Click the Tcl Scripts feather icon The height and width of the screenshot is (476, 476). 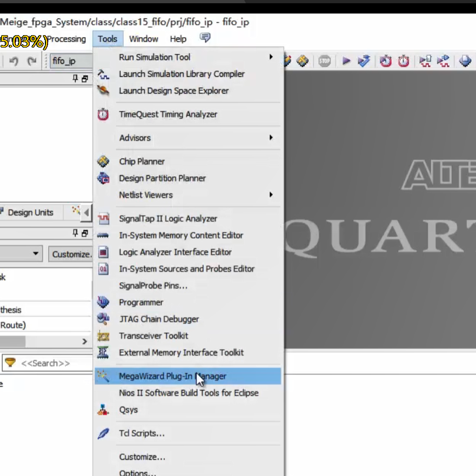pyautogui.click(x=103, y=433)
